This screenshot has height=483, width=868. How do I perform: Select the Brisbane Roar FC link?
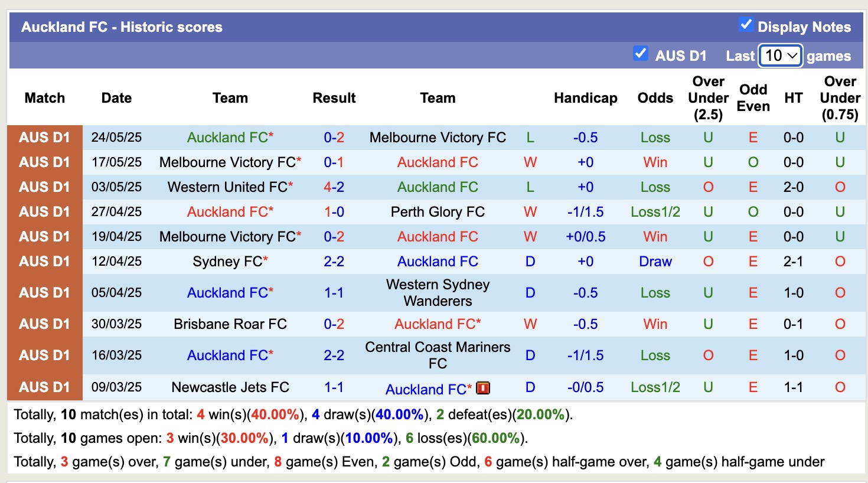(x=230, y=324)
